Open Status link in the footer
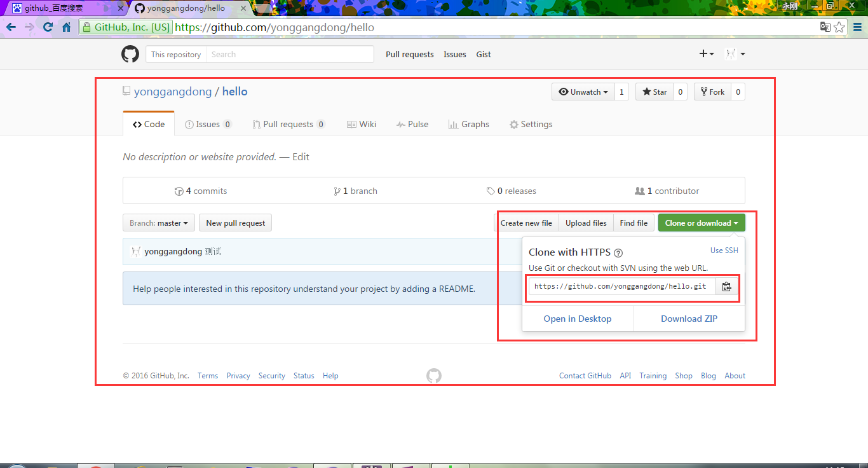Image resolution: width=868 pixels, height=468 pixels. (304, 376)
